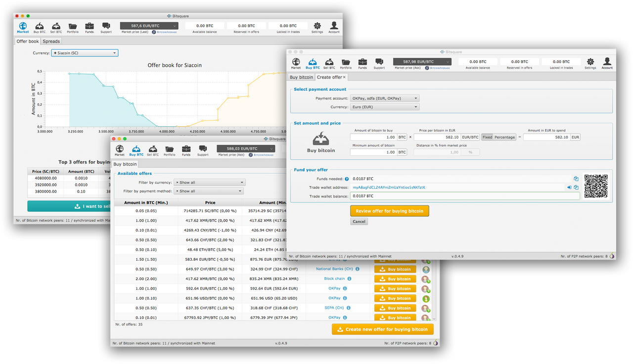Click Portfolio icon in Available offers window
This screenshot has width=633, height=364.
(x=169, y=151)
